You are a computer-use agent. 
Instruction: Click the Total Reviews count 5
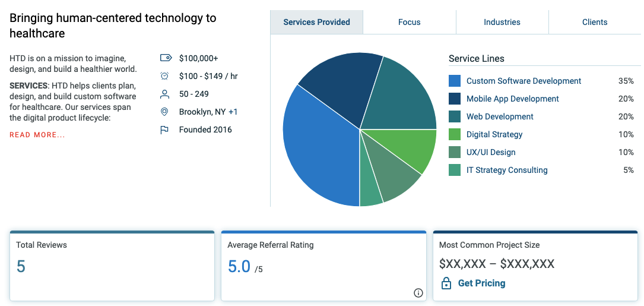tap(21, 267)
